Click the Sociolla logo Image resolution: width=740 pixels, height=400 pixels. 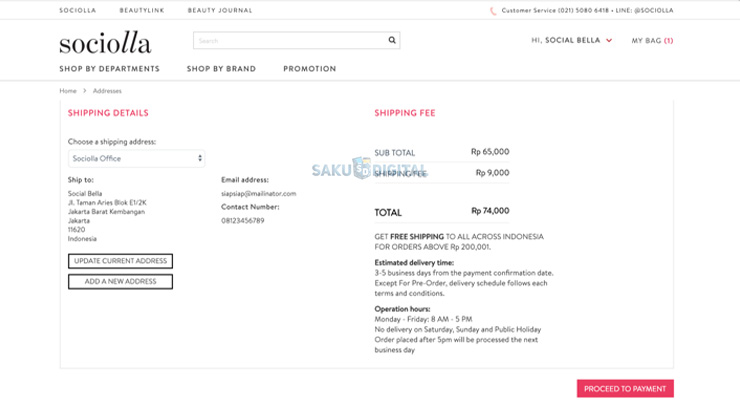tap(105, 43)
